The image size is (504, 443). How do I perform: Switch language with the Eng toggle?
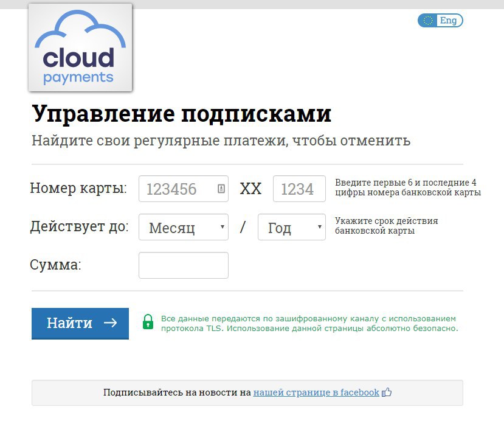(x=440, y=21)
